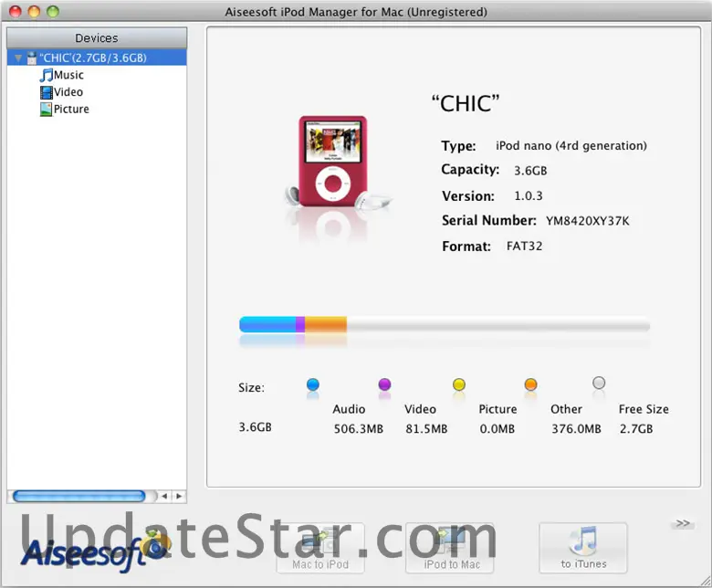Collapse the "CHIC" device tree node

point(18,58)
